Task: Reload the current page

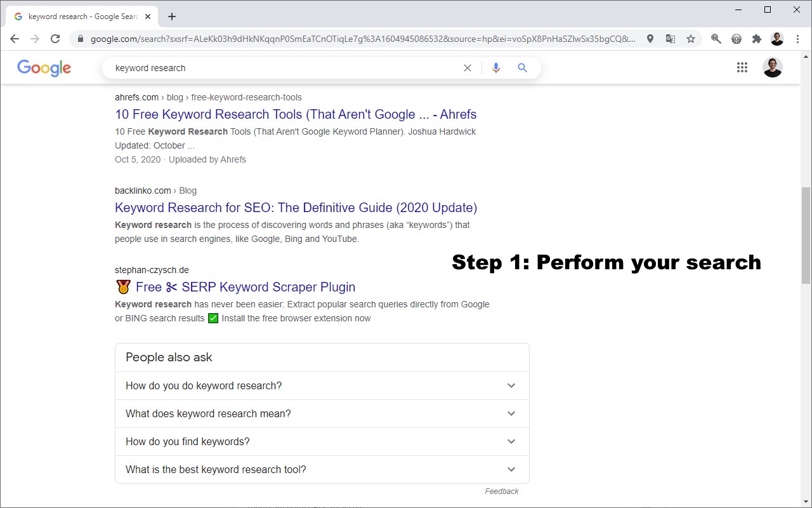Action: 55,39
